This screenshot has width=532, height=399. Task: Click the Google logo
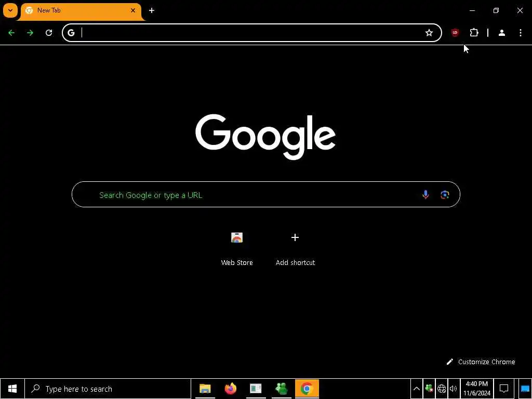265,137
